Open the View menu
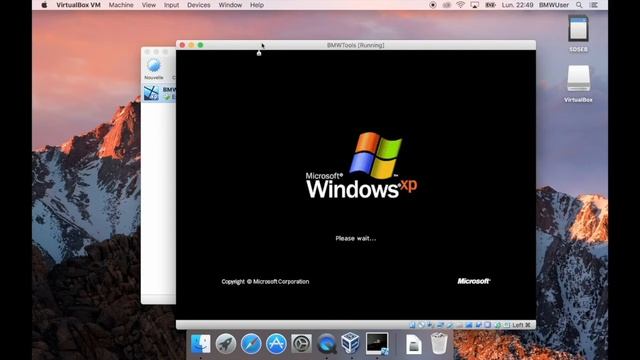Viewport: 640px width, 360px height. [149, 5]
